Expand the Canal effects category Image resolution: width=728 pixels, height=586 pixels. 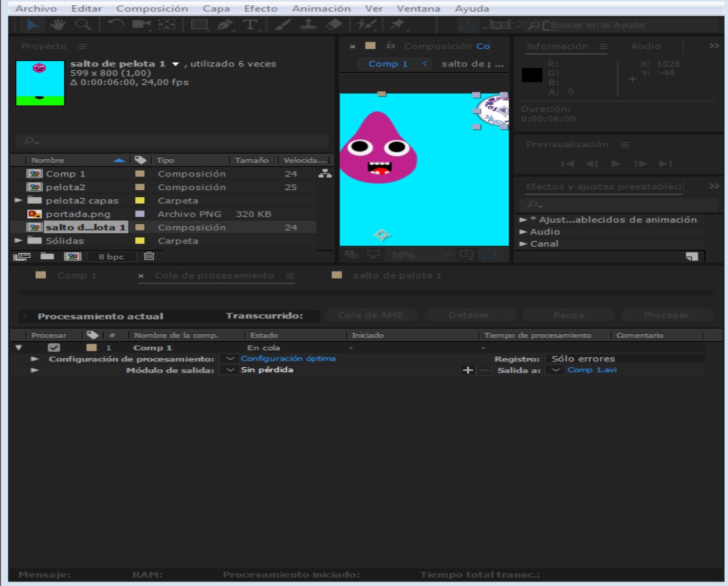click(x=524, y=244)
